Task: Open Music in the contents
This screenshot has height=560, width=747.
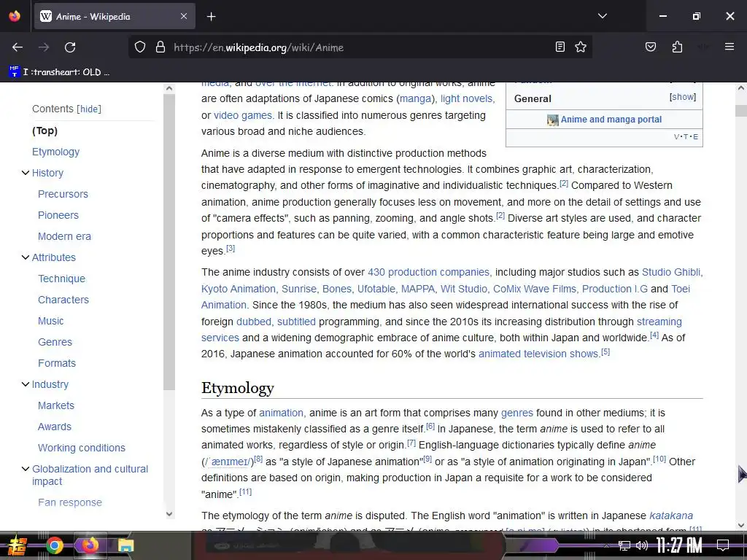Action: point(50,321)
